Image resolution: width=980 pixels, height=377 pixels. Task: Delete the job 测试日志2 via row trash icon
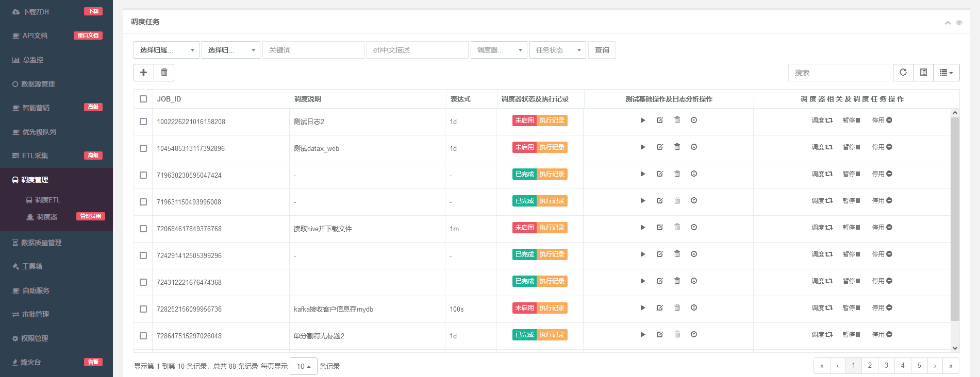pyautogui.click(x=677, y=121)
